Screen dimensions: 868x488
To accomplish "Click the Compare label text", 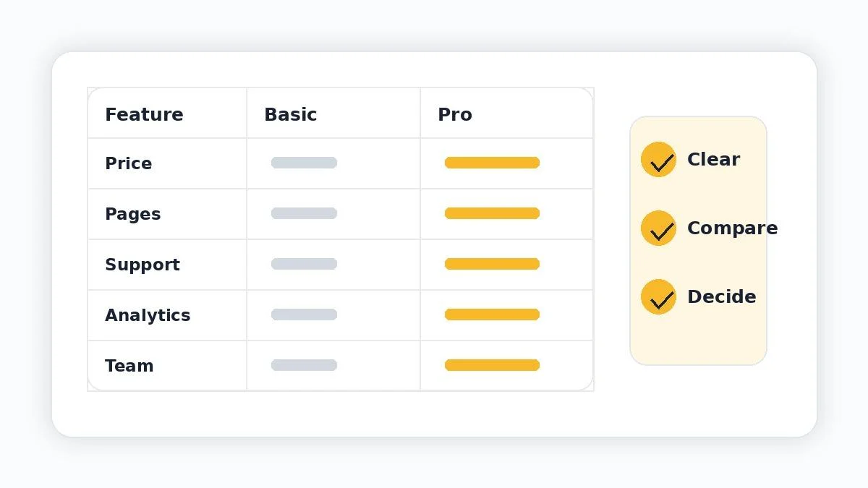I will click(732, 228).
